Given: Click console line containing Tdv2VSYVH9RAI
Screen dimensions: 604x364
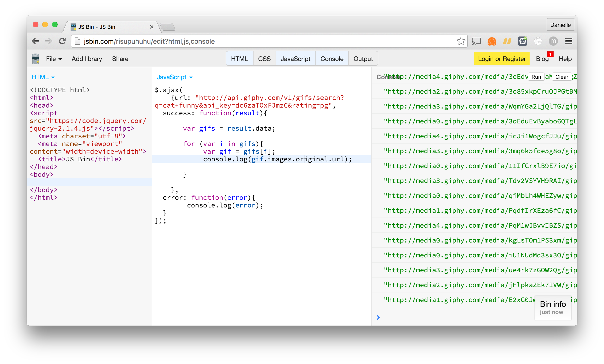Looking at the screenshot, I should point(474,181).
